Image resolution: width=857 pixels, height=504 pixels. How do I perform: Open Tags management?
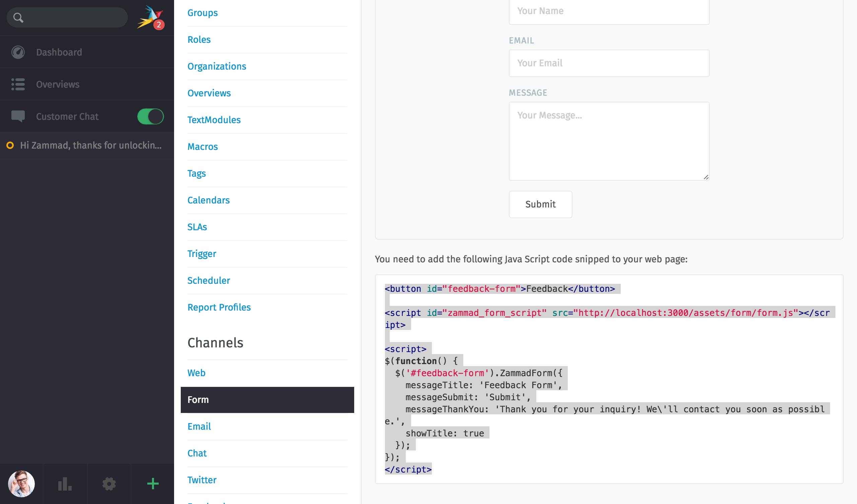point(197,173)
